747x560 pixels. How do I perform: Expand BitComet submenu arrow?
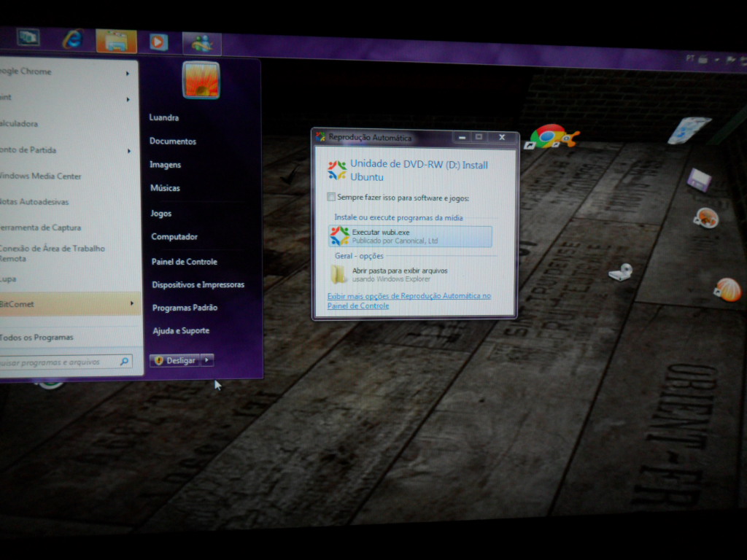click(x=132, y=303)
